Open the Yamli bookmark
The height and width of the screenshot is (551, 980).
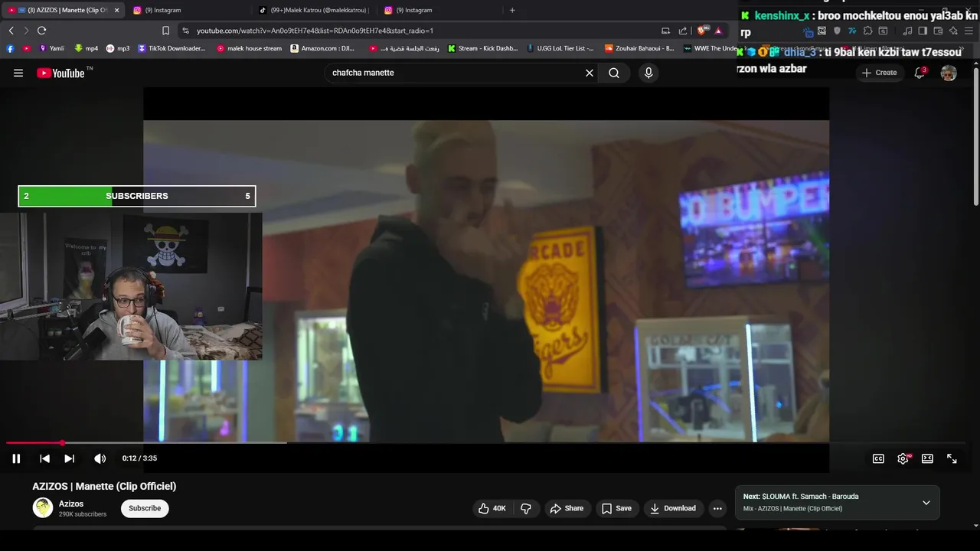tap(51, 48)
